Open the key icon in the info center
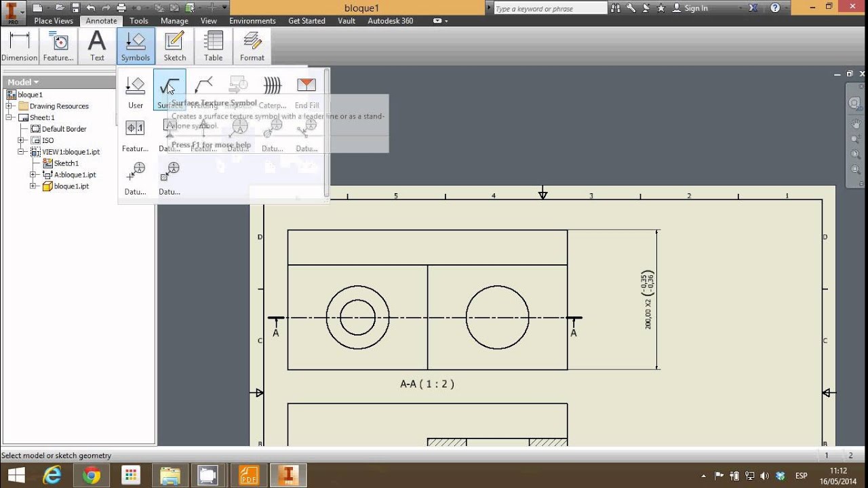 631,8
